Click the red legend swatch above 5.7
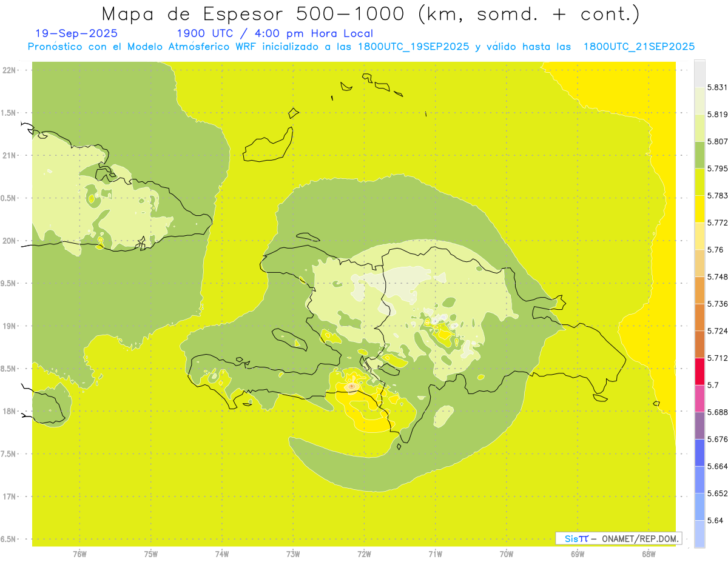This screenshot has height=562, width=728. 699,371
